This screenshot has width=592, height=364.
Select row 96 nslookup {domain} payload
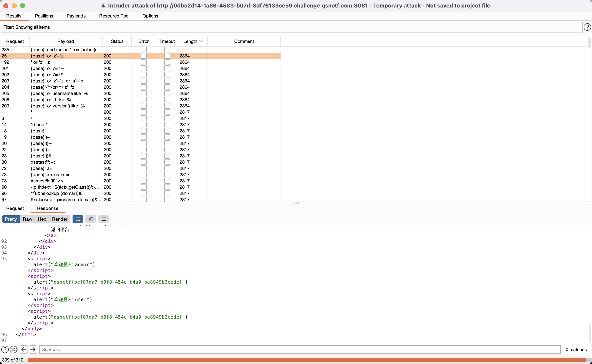pyautogui.click(x=140, y=193)
